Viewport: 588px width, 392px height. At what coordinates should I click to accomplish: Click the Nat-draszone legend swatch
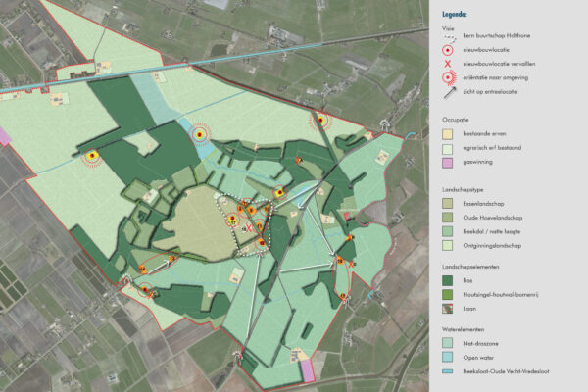click(448, 343)
